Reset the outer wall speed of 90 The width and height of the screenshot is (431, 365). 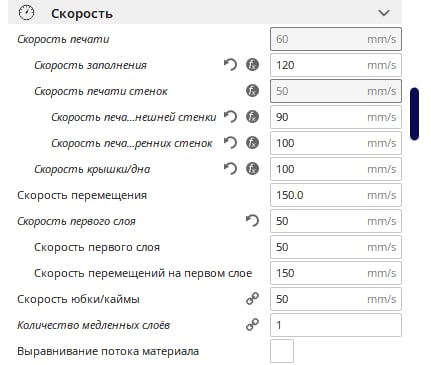point(230,117)
